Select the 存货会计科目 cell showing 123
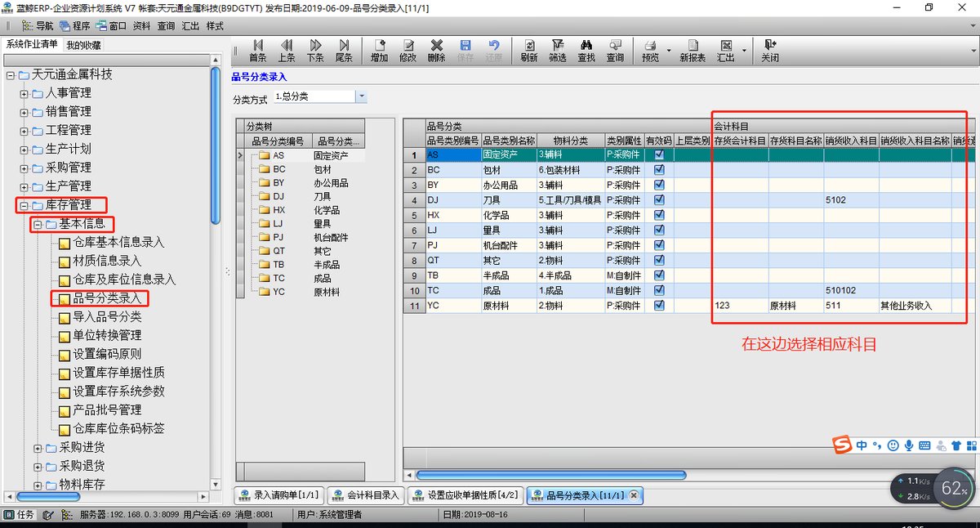 (x=741, y=306)
